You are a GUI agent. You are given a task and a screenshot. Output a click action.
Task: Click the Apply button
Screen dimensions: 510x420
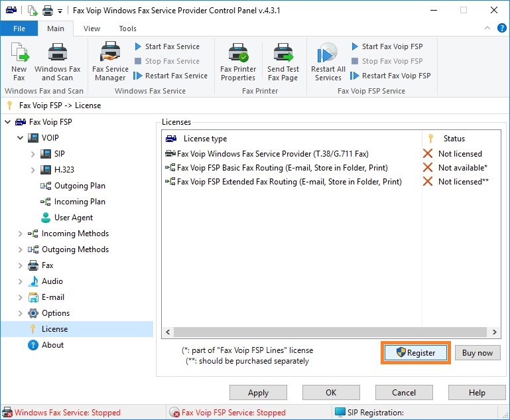[x=258, y=393]
